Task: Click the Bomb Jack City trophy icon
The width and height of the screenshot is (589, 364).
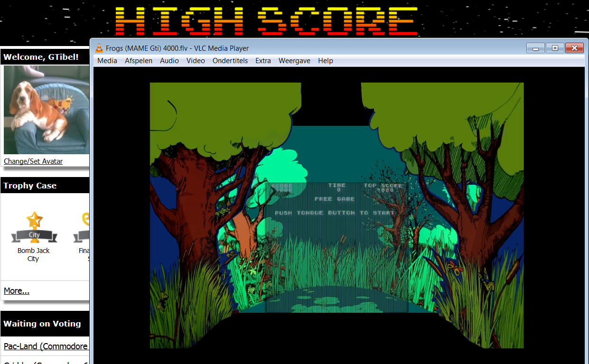Action: click(34, 227)
